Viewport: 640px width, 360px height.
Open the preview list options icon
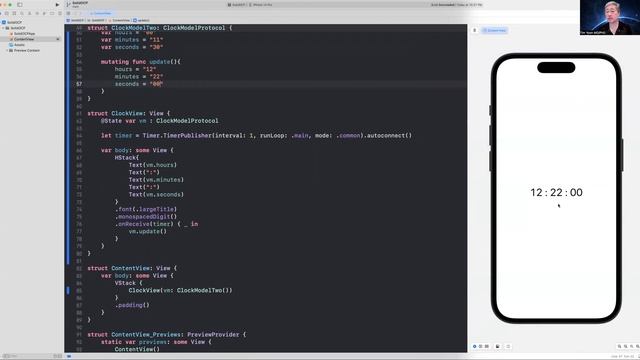[508, 346]
